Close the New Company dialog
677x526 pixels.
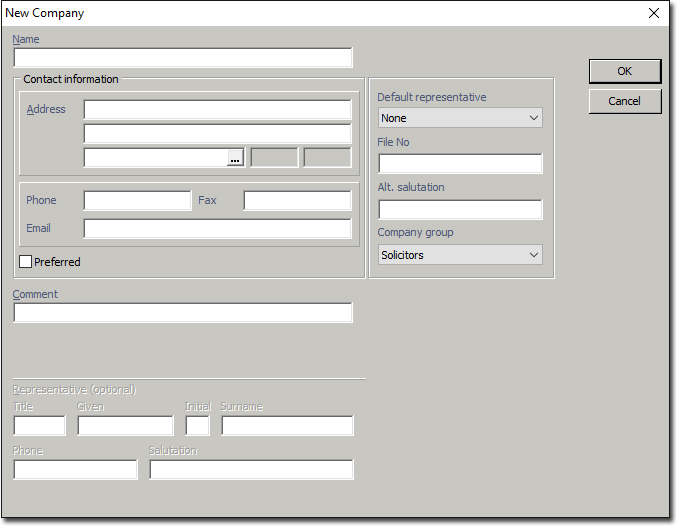pos(654,13)
